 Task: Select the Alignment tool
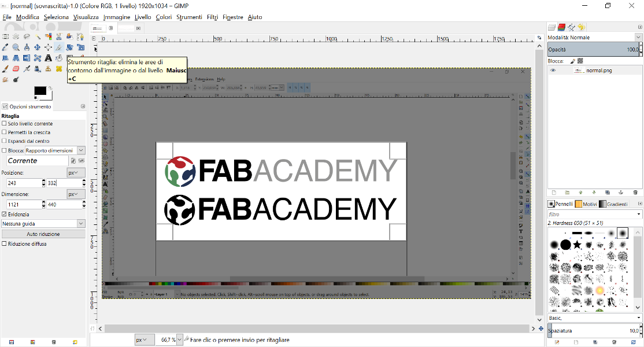click(x=49, y=47)
